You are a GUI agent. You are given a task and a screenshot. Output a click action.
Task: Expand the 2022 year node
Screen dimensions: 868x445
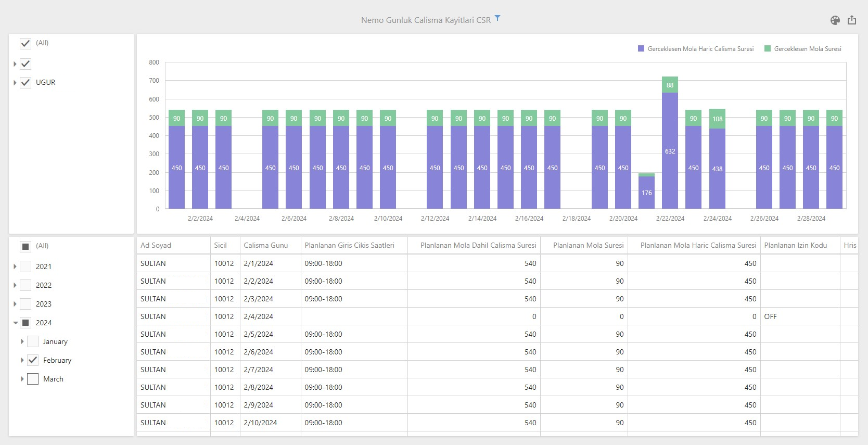[15, 285]
